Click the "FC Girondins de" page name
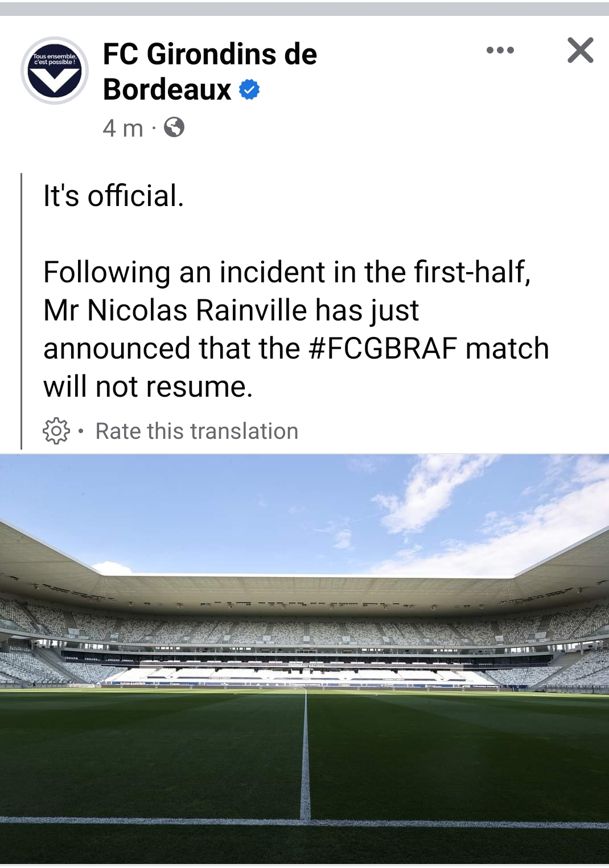Viewport: 609px width, 868px height. click(209, 54)
